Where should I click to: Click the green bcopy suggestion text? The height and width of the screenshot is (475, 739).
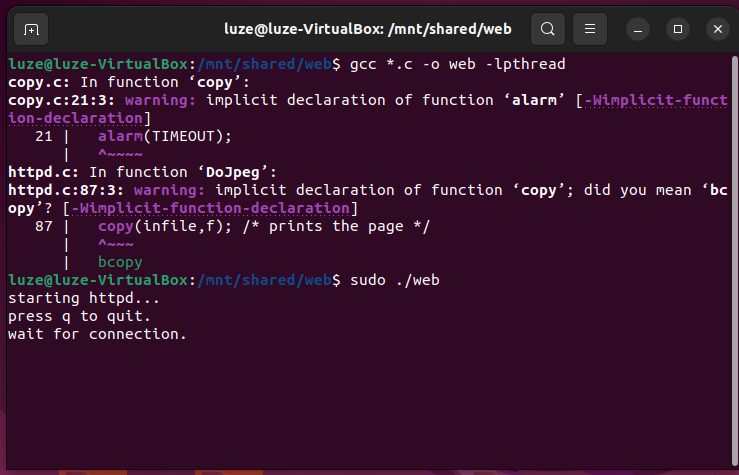[x=120, y=262]
